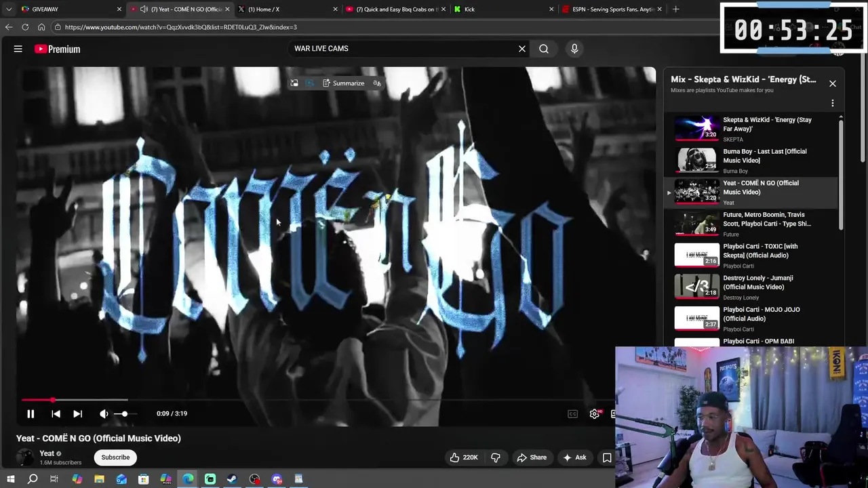Switch to the ESPN browser tab
The height and width of the screenshot is (488, 868).
pos(612,9)
